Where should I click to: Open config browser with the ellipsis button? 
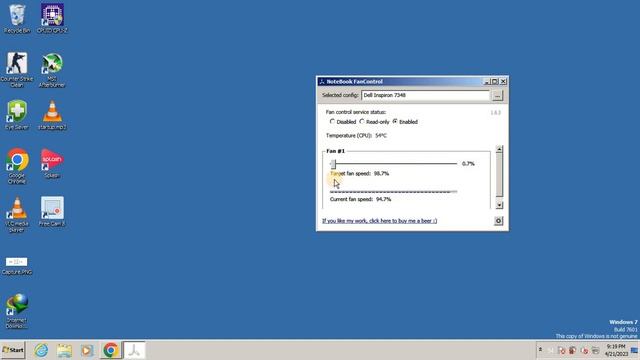[497, 96]
